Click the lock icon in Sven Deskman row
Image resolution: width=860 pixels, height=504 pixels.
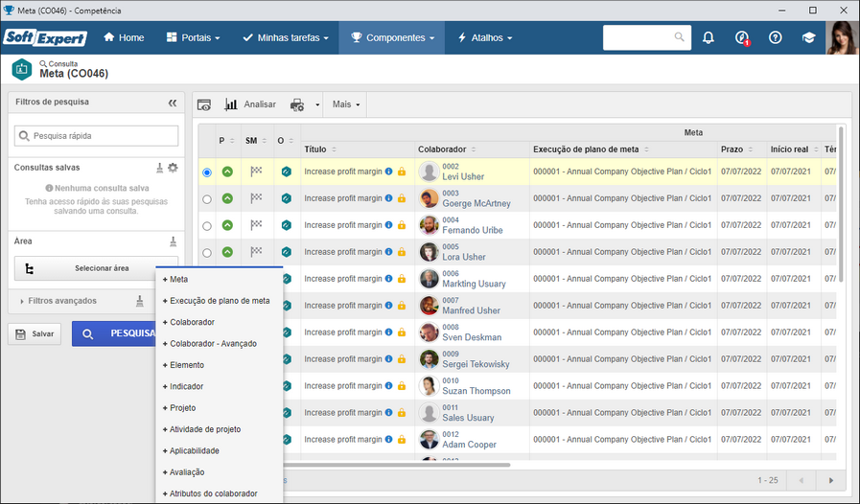(402, 332)
